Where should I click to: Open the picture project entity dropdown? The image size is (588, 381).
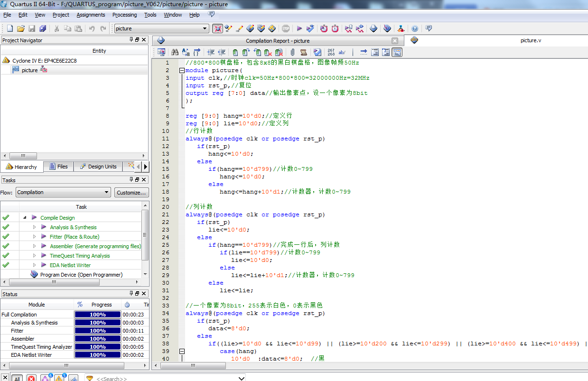205,28
